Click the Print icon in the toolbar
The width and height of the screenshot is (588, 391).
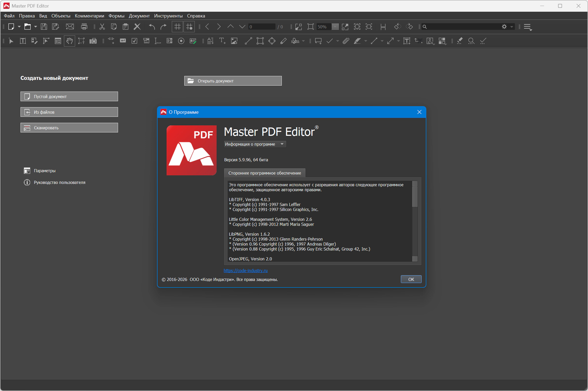(x=84, y=27)
